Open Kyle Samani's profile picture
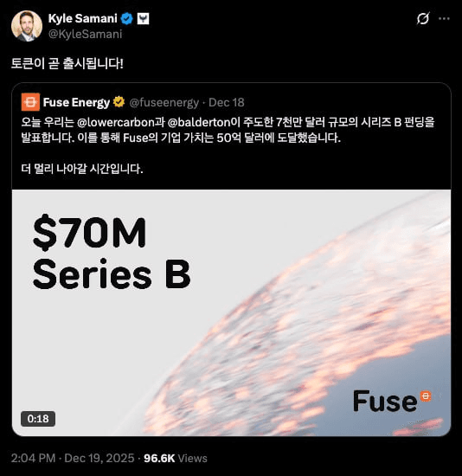Viewport: 462px width, 476px height. [x=27, y=26]
